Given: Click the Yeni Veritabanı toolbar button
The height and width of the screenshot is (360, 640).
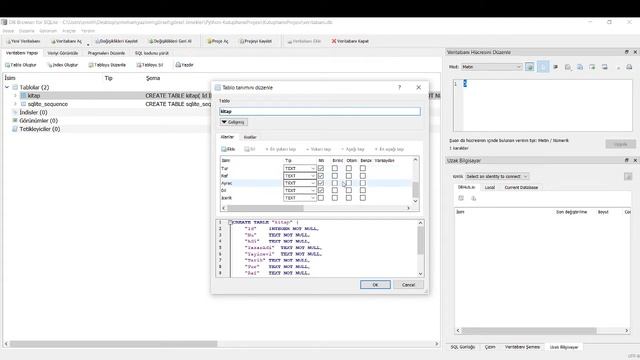Looking at the screenshot, I should click(24, 41).
